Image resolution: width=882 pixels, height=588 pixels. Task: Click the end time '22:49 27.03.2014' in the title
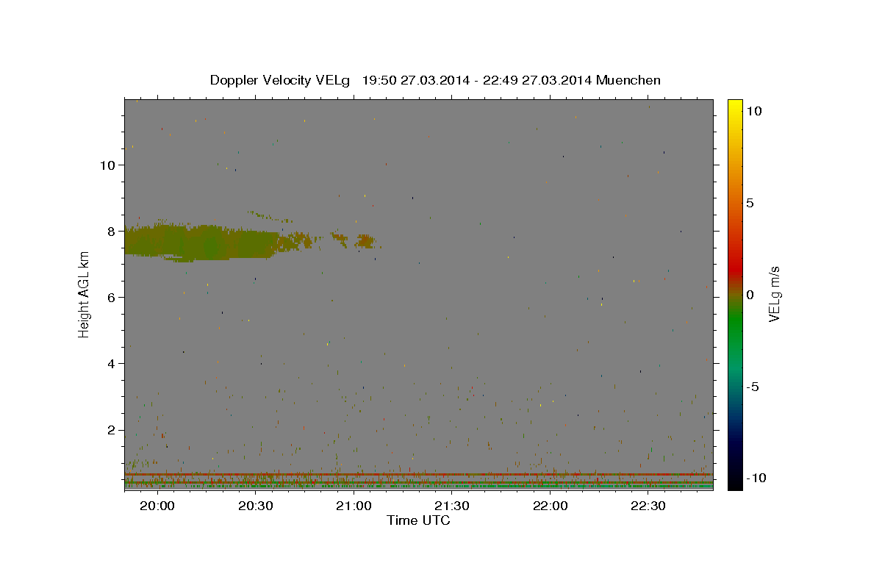pyautogui.click(x=537, y=80)
